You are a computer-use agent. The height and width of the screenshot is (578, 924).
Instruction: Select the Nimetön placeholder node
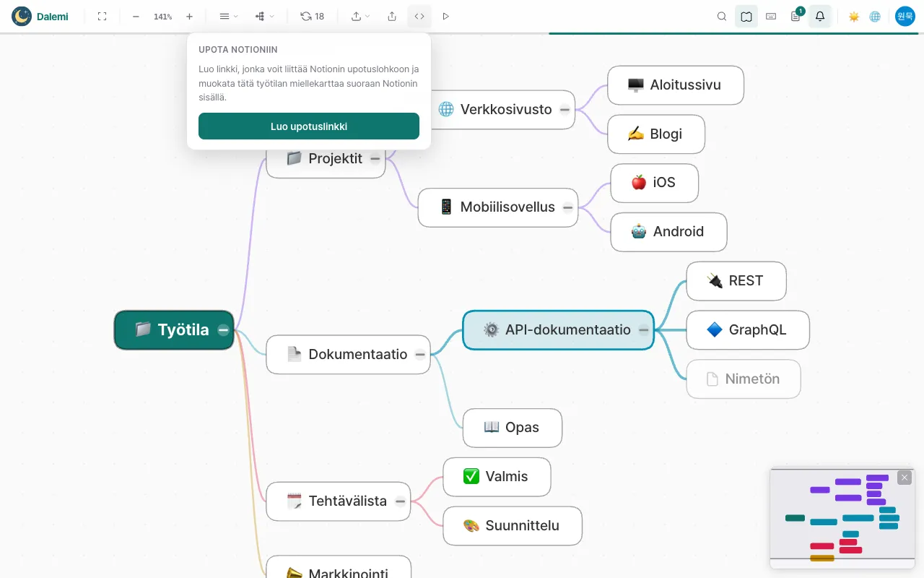pos(744,379)
